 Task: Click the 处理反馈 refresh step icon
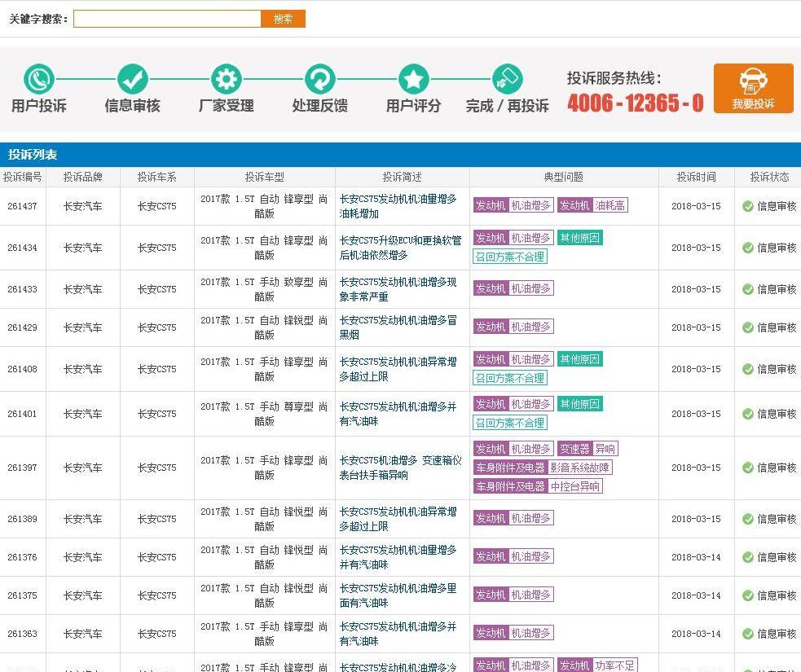tap(319, 79)
